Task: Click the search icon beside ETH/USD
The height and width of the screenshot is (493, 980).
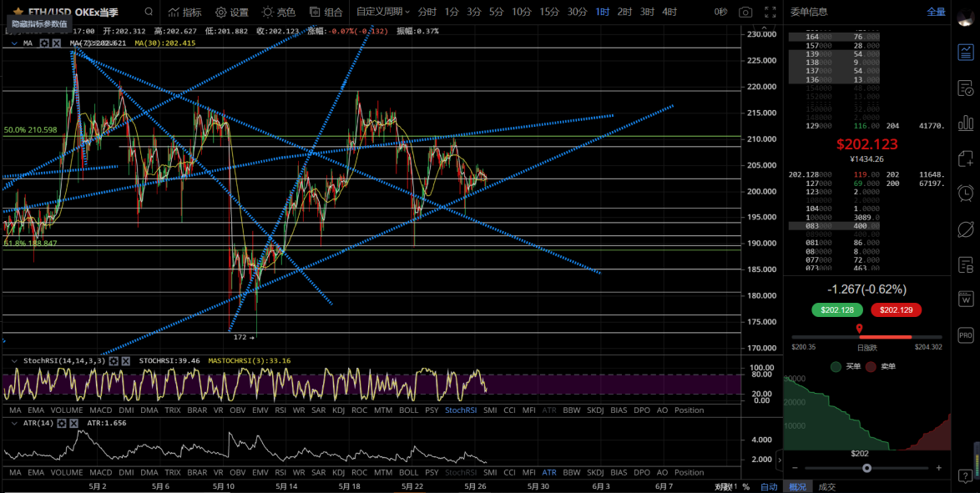Action: [148, 13]
